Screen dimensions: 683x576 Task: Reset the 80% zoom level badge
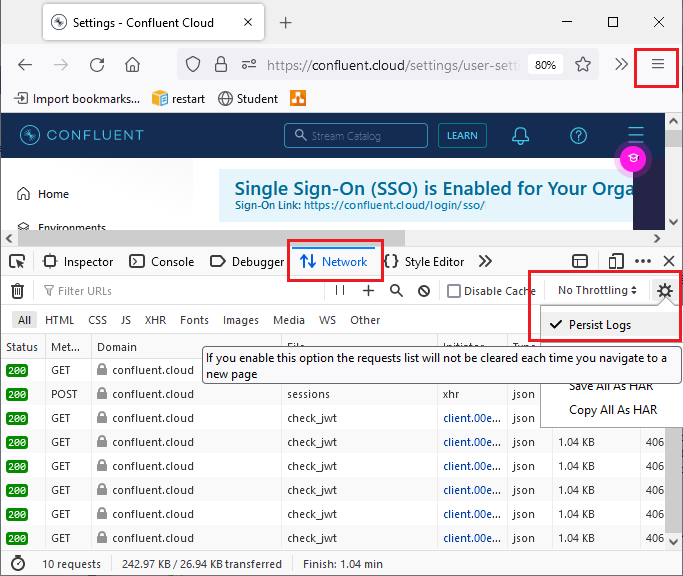point(545,65)
